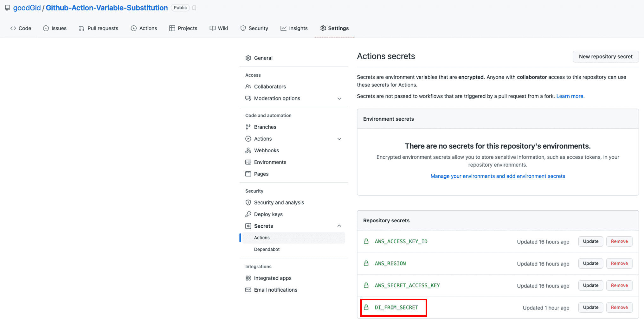
Task: Click the Pages browser icon
Action: (x=248, y=174)
